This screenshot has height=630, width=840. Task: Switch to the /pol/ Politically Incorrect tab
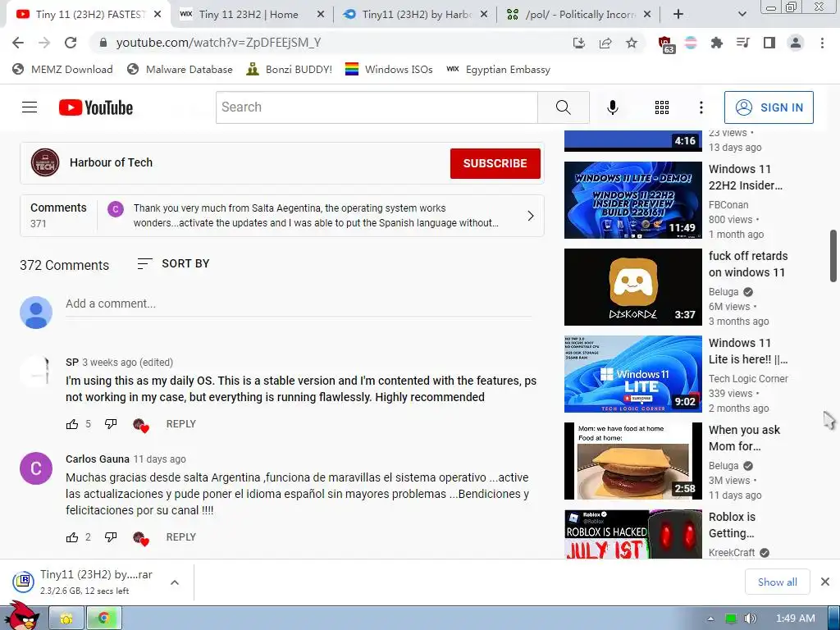click(x=578, y=15)
